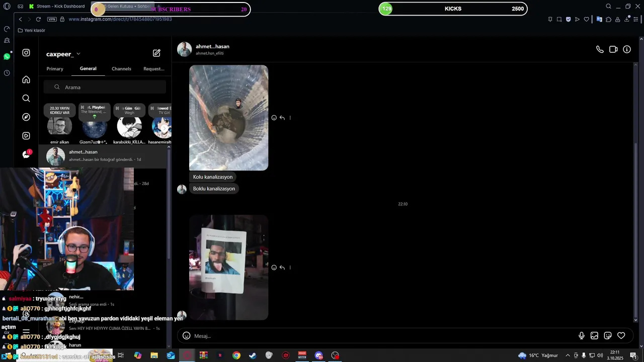Click the Instagram URL address bar
The height and width of the screenshot is (362, 644).
click(x=120, y=19)
